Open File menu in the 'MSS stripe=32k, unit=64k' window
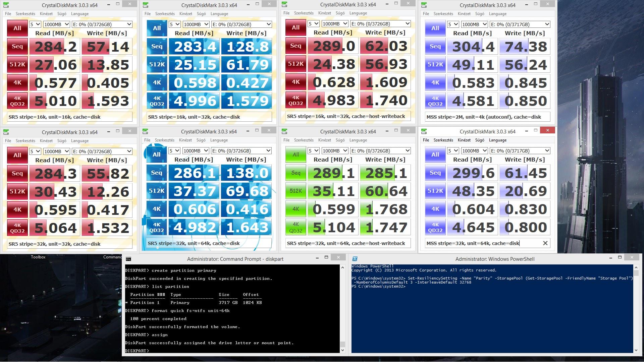Viewport: 644px width, 362px height. click(x=426, y=140)
